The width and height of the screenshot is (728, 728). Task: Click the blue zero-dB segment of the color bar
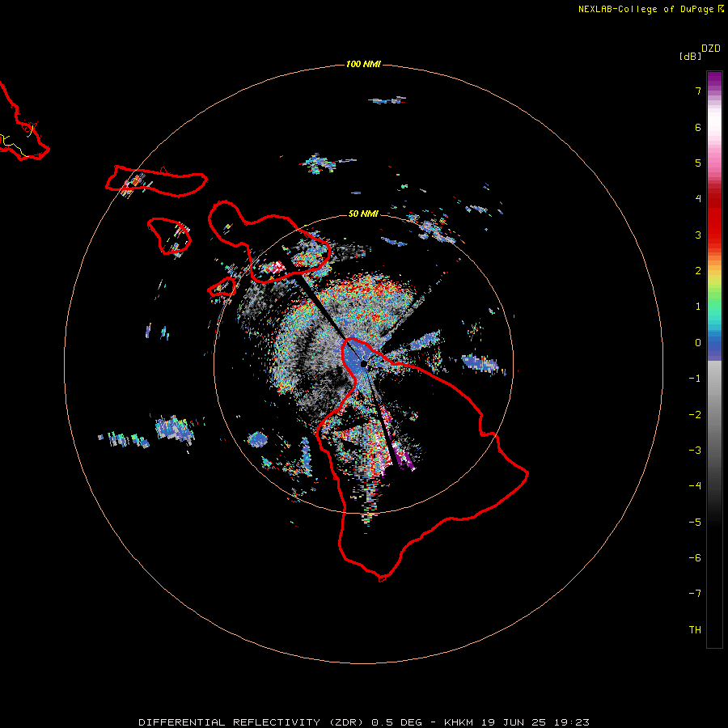tap(714, 348)
